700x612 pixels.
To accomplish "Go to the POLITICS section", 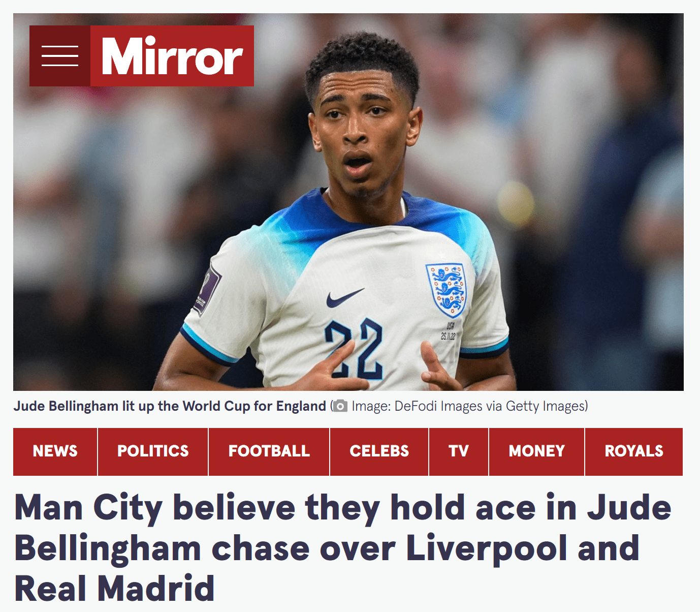I will [153, 451].
